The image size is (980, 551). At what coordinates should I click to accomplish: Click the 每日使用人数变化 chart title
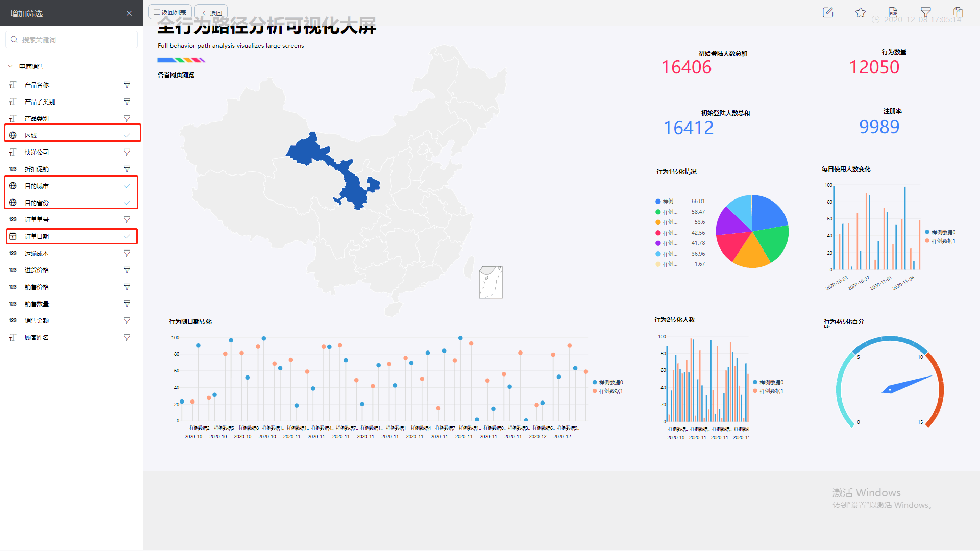coord(846,169)
